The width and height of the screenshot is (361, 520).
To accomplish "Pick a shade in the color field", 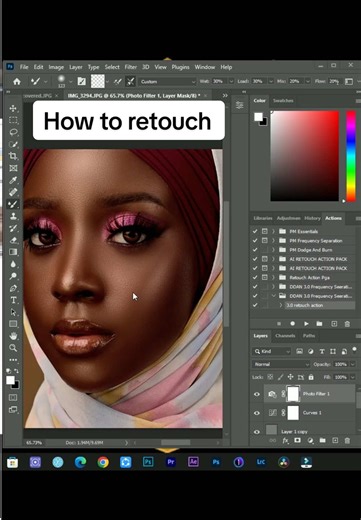I will (305, 156).
